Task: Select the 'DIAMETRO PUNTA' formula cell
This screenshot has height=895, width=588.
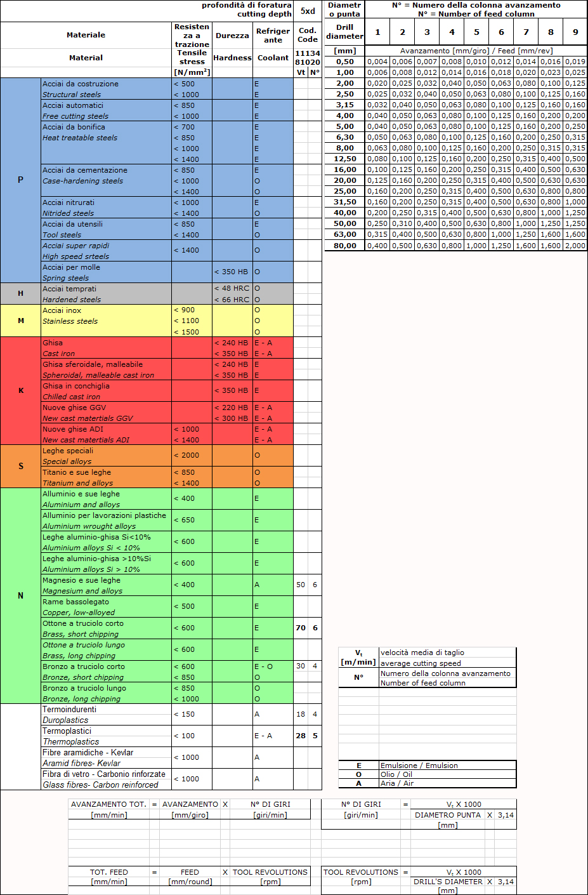Action: 448,815
